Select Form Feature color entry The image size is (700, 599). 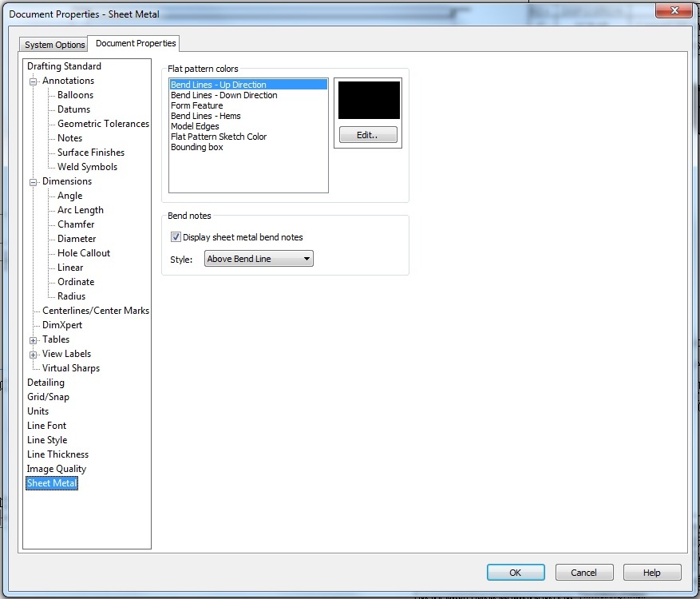click(248, 105)
